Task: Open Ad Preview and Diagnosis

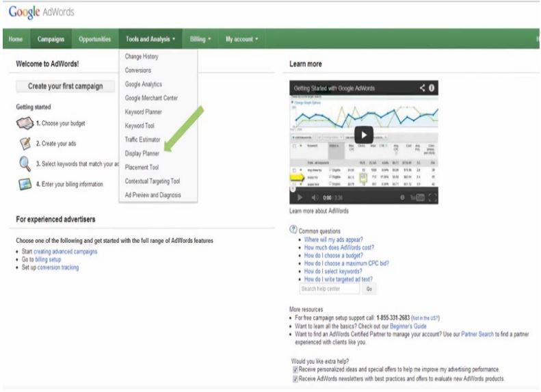Action: pyautogui.click(x=153, y=195)
